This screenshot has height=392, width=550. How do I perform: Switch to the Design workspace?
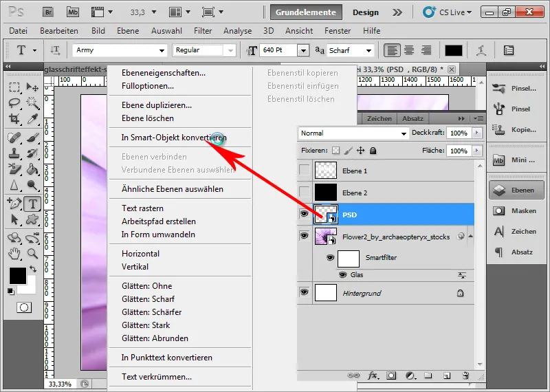tap(366, 12)
